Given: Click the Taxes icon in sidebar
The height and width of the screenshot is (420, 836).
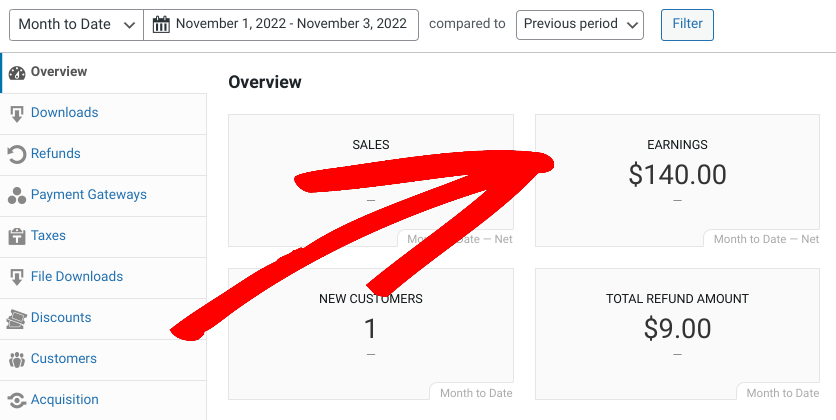Looking at the screenshot, I should (x=17, y=236).
